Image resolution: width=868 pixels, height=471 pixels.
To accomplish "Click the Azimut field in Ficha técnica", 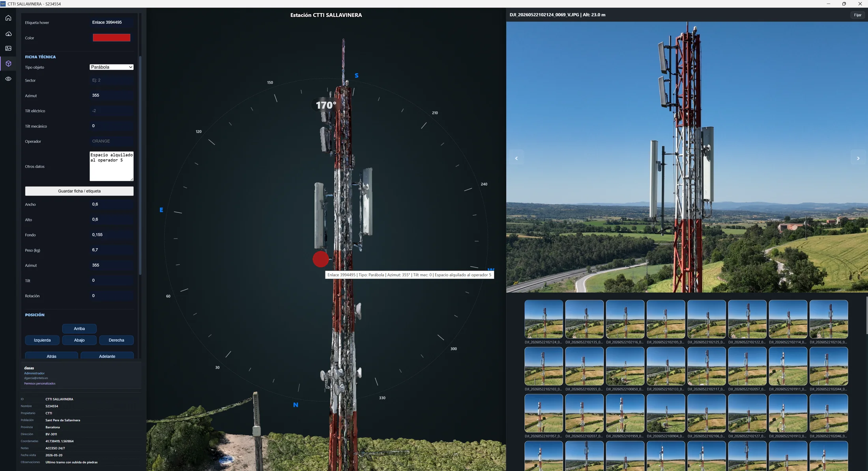I will (112, 95).
